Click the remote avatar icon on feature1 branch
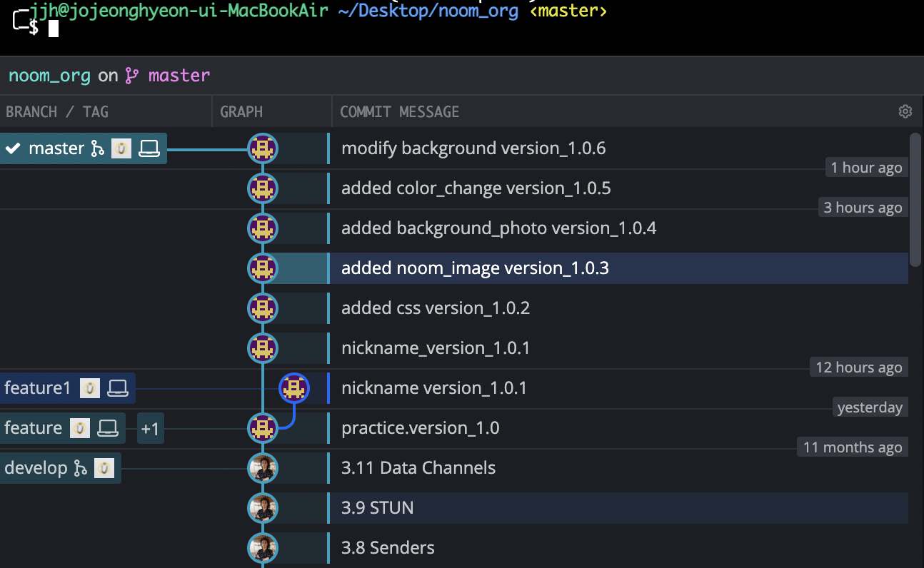This screenshot has height=568, width=924. tap(89, 388)
